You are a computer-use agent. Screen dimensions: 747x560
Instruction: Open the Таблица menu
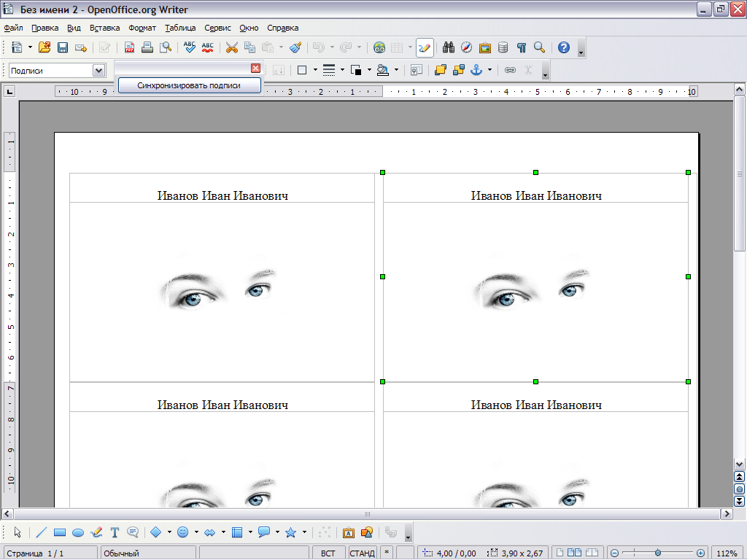point(180,28)
